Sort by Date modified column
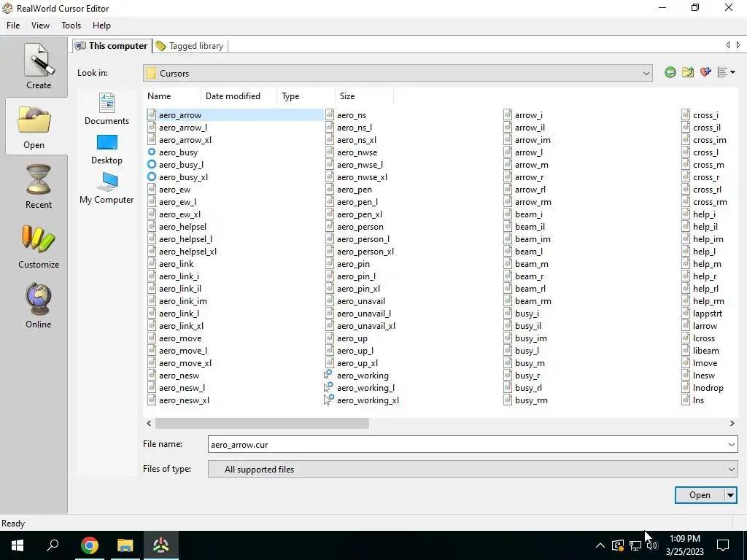The width and height of the screenshot is (747, 560). [x=239, y=96]
